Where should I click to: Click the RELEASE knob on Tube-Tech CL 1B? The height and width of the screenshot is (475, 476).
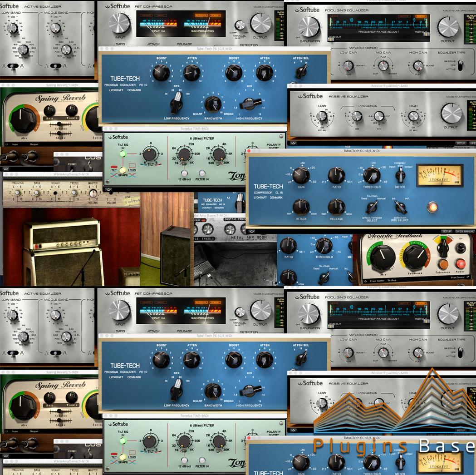pos(336,207)
